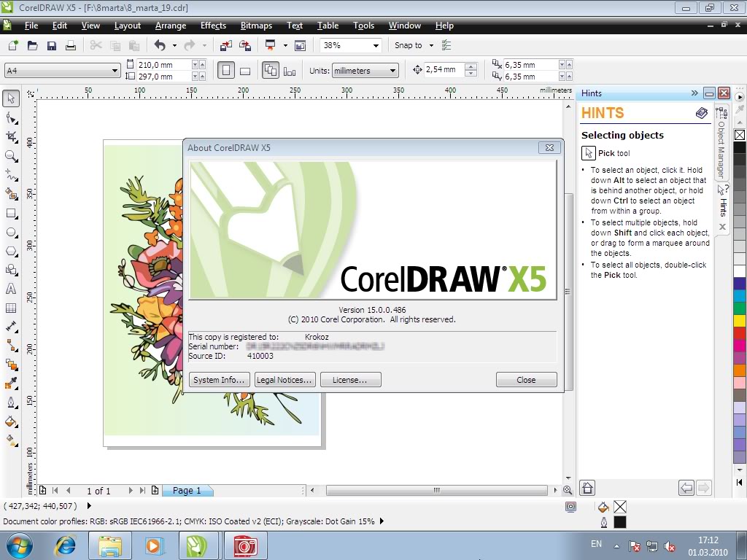Click the System Info button
This screenshot has width=747, height=560.
(219, 379)
